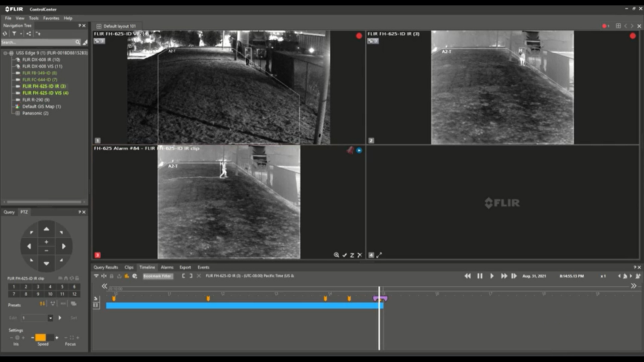Select FLIR DX-608 IR (10) camera
Image resolution: width=644 pixels, height=362 pixels.
click(x=41, y=60)
